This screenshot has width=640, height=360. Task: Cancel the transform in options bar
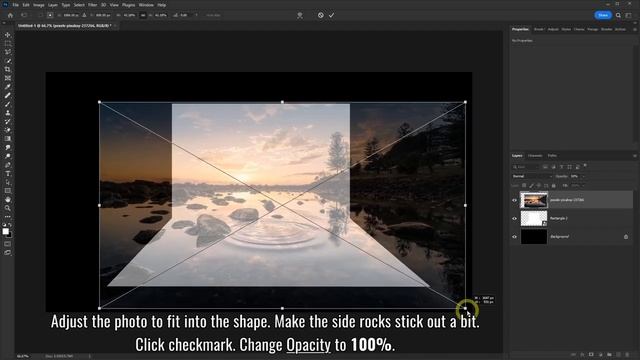click(x=321, y=15)
